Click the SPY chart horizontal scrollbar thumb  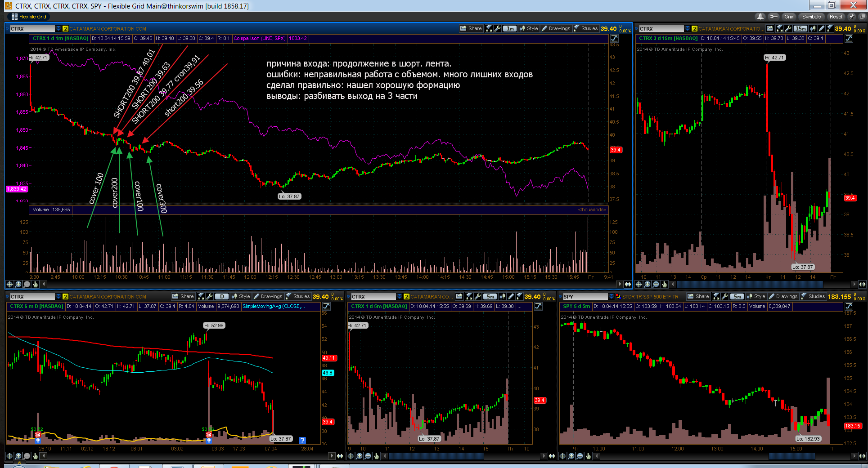(792, 456)
